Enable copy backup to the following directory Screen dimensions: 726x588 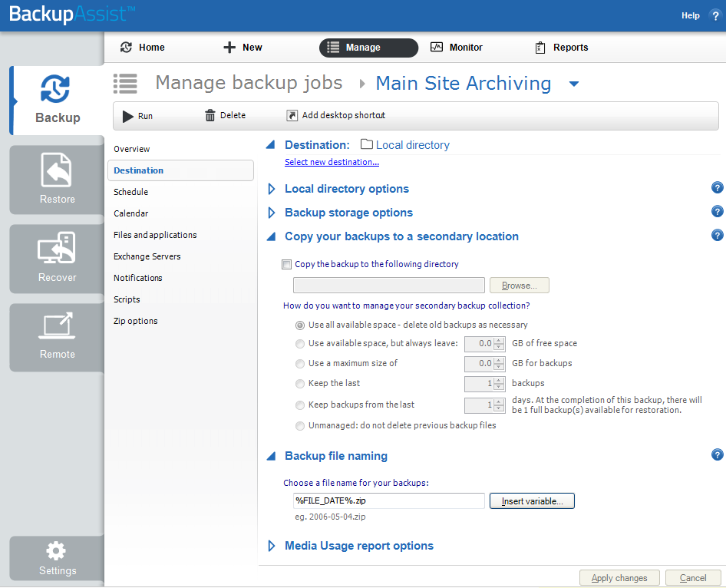coord(286,264)
